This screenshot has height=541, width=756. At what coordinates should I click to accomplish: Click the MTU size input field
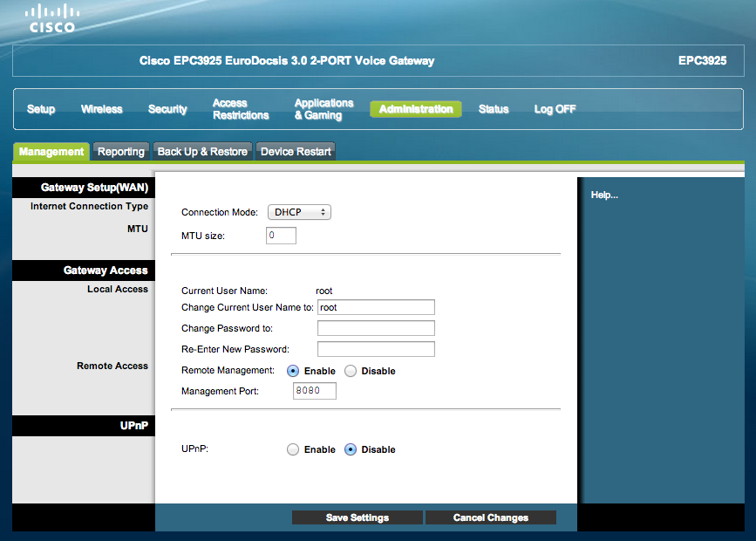tap(281, 236)
